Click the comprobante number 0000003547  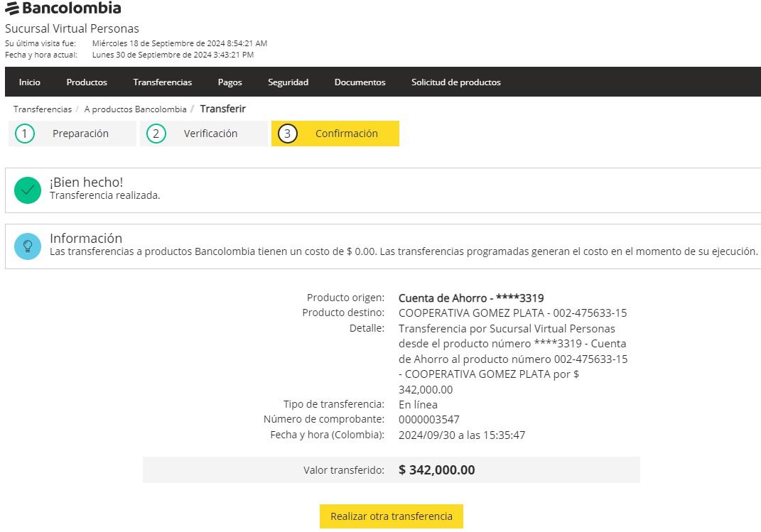[428, 420]
